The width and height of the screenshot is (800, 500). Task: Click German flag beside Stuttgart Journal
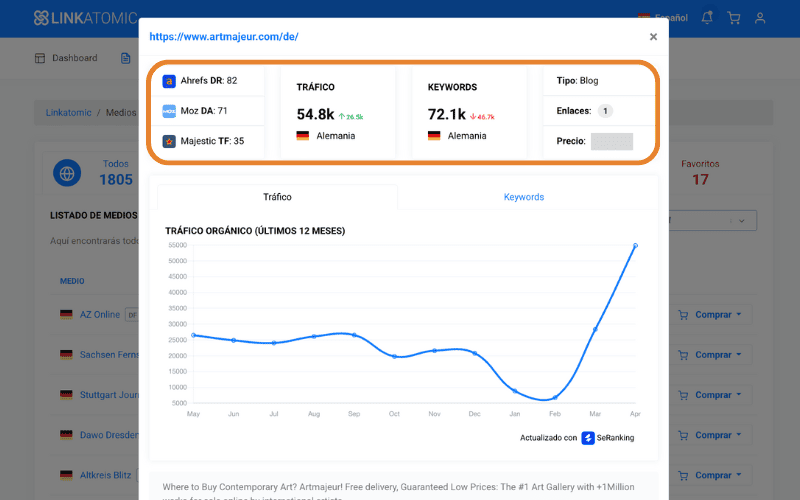(66, 394)
